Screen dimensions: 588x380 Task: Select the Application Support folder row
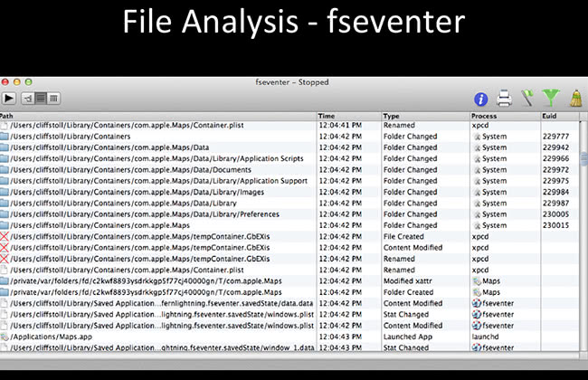[x=289, y=181]
